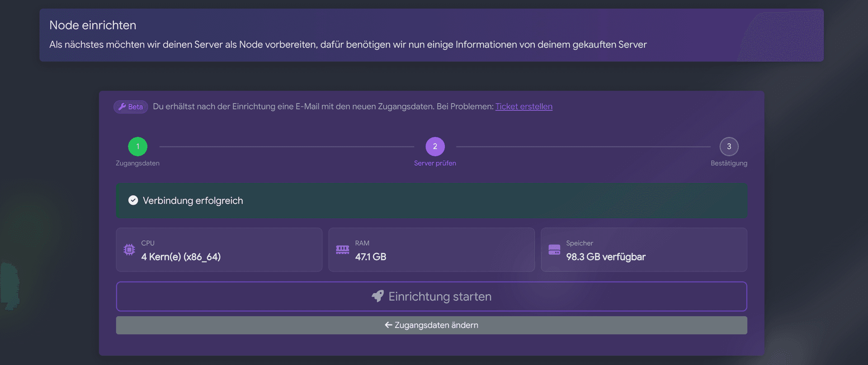This screenshot has width=868, height=365.
Task: Click the text '4 Kern(e) (x86_64)'
Action: tap(181, 257)
